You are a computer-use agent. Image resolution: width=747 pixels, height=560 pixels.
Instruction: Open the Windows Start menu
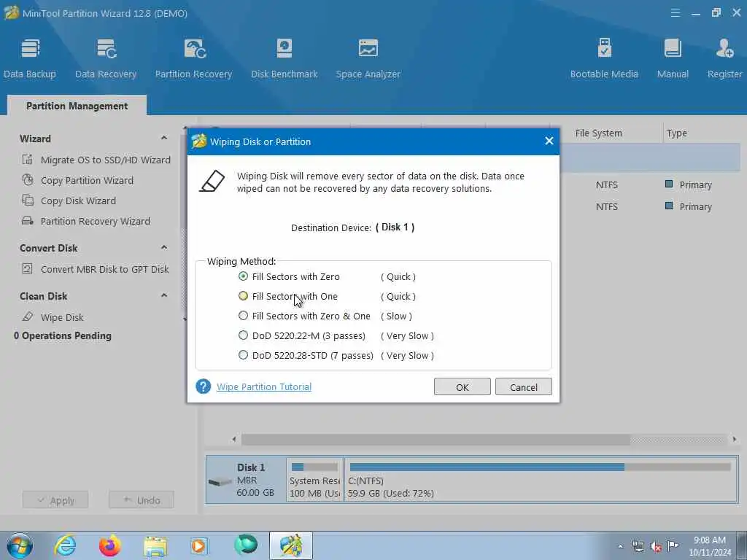pos(20,545)
